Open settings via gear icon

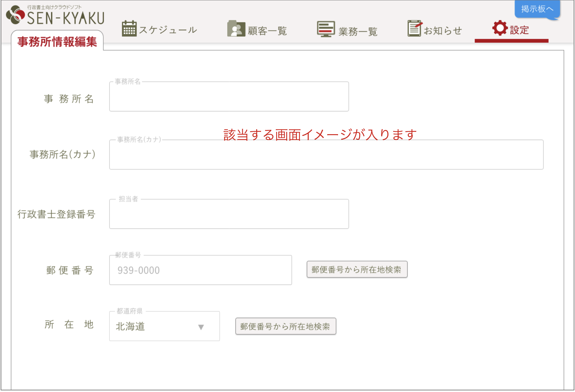pyautogui.click(x=500, y=29)
